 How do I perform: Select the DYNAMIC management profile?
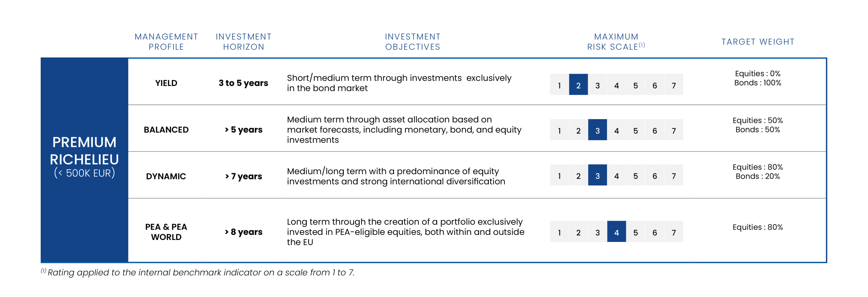point(166,176)
